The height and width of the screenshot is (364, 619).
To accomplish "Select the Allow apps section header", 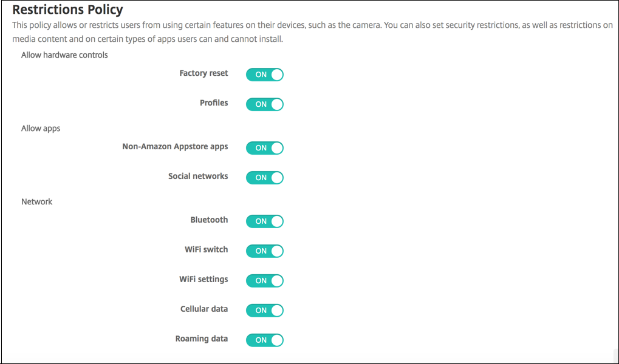I will pyautogui.click(x=41, y=129).
